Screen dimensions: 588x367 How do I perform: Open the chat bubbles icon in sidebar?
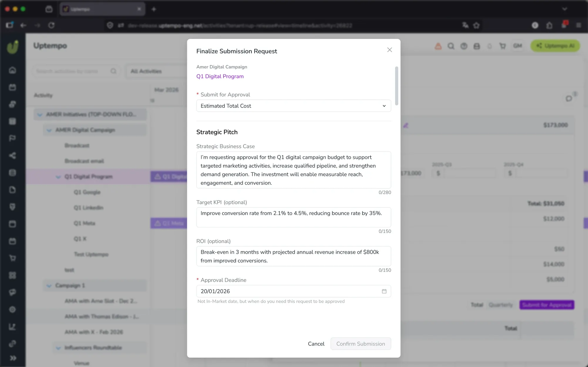tap(12, 292)
